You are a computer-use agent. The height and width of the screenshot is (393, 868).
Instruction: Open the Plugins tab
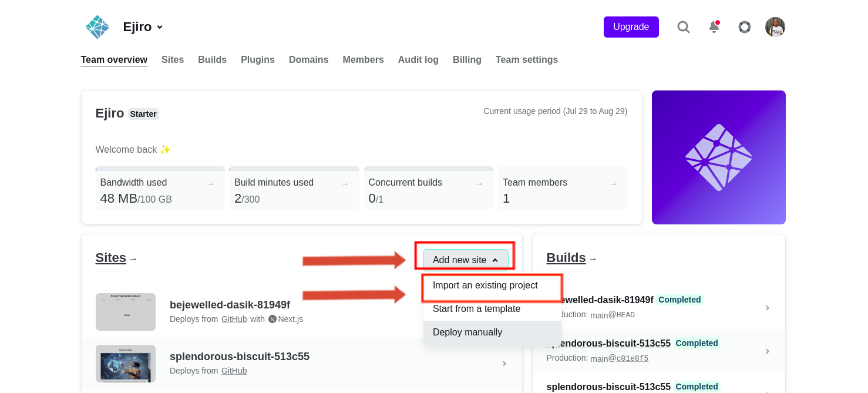tap(258, 60)
